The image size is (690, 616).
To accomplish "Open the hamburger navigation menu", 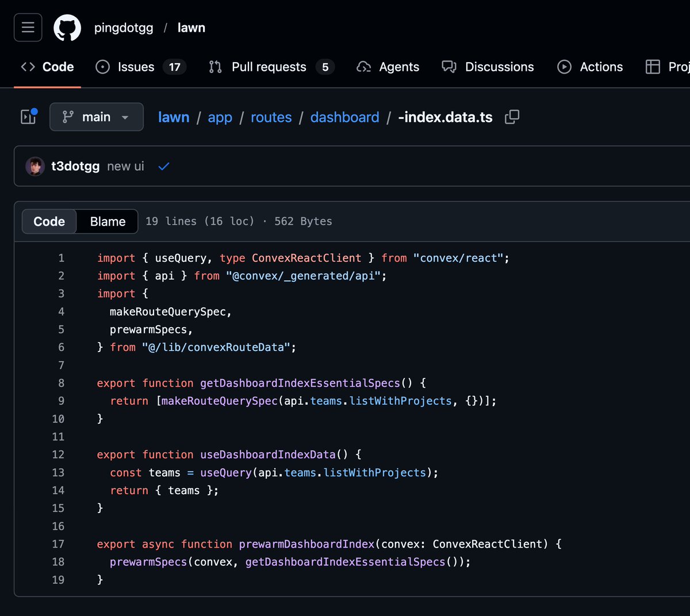I will click(x=28, y=28).
